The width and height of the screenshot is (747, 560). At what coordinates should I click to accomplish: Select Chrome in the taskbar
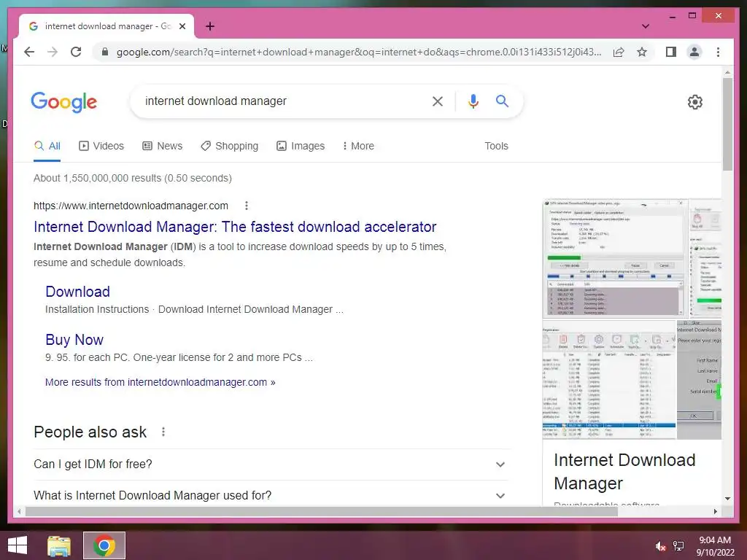(x=104, y=545)
